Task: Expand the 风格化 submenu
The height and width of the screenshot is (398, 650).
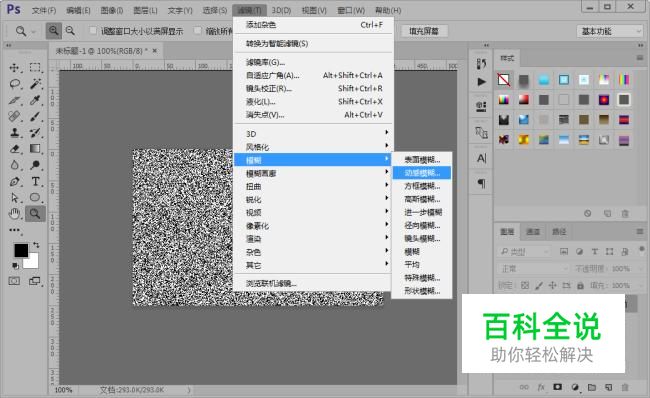Action: (313, 147)
